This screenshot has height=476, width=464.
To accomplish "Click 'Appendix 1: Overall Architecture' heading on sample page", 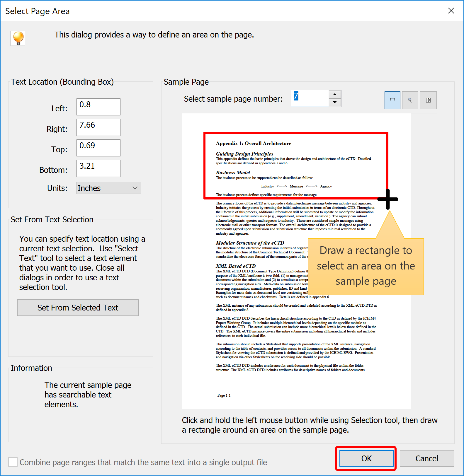I will coord(254,143).
